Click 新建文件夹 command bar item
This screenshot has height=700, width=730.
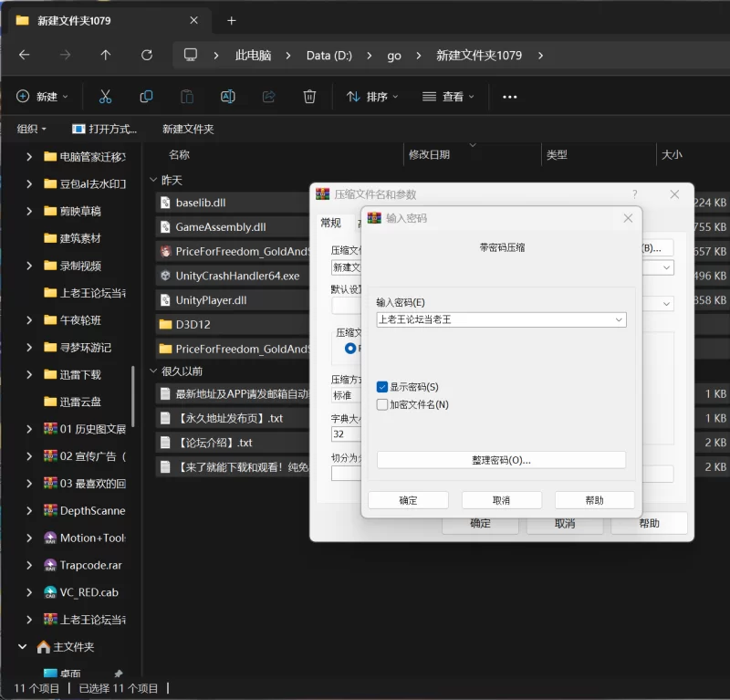[188, 129]
